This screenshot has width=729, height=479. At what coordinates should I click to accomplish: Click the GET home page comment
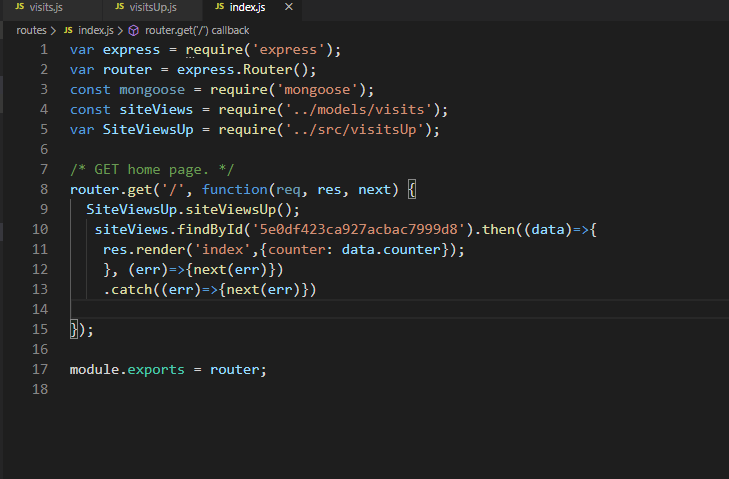(x=152, y=170)
